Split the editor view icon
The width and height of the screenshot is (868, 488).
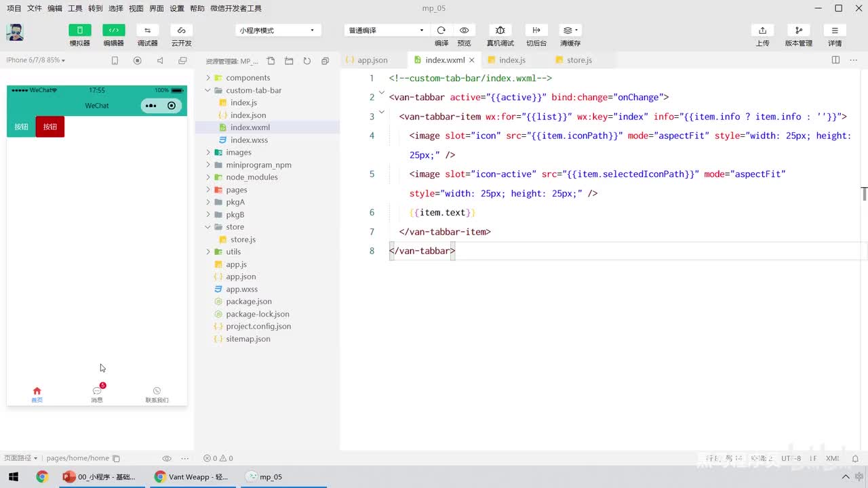click(835, 60)
